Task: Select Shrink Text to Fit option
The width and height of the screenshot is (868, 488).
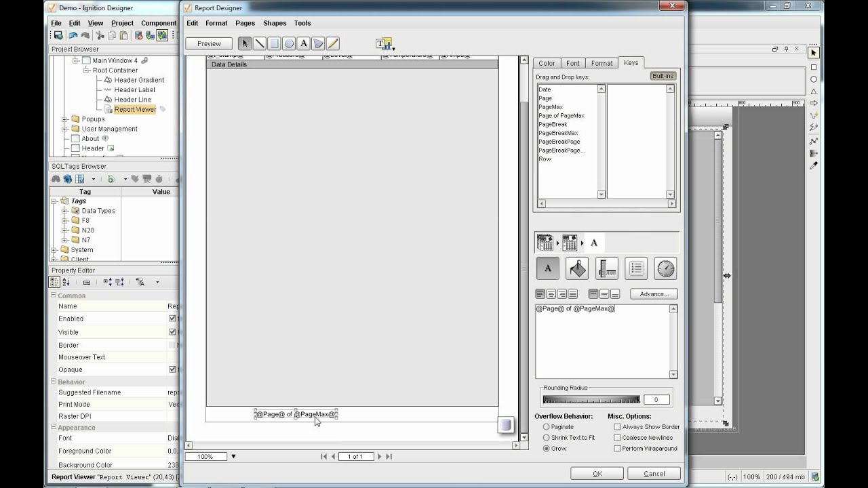Action: pos(546,438)
